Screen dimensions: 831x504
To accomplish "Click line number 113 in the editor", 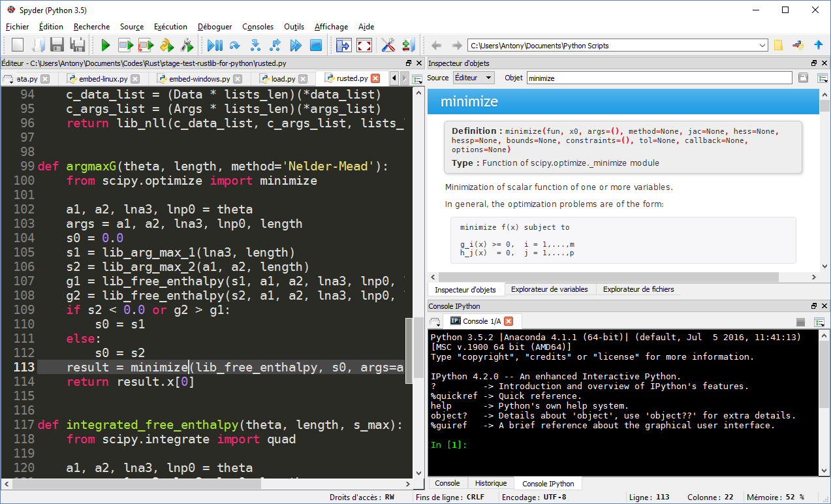I will click(x=24, y=368).
